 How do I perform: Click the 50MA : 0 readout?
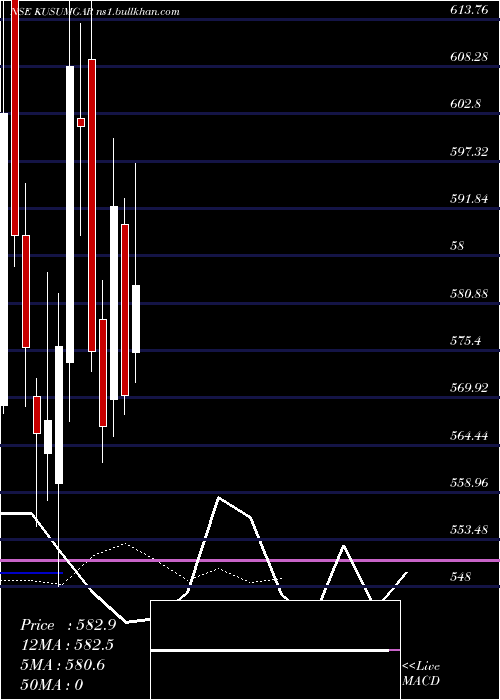pos(52,685)
